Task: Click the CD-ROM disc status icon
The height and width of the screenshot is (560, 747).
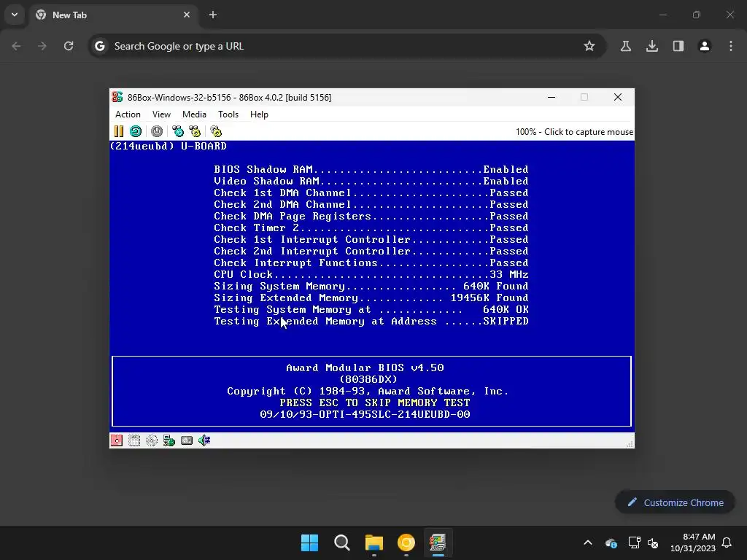Action: point(152,440)
